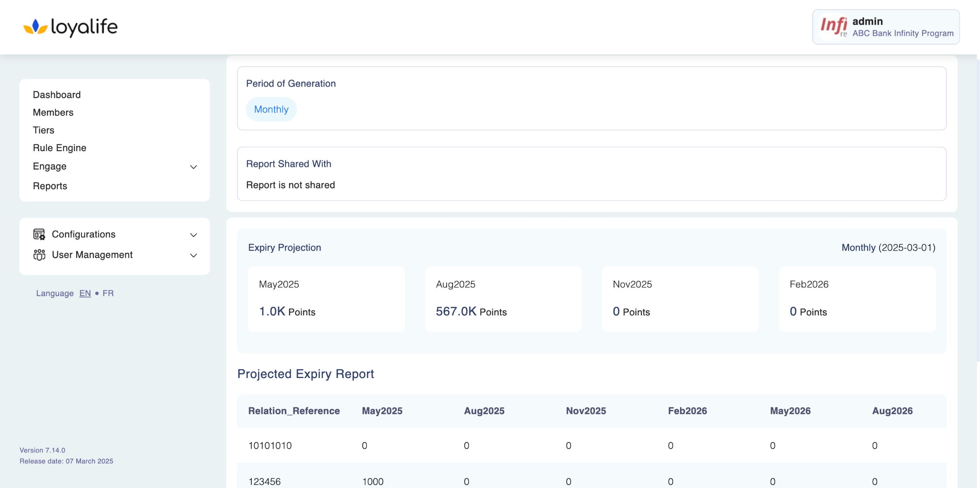This screenshot has width=980, height=488.
Task: Click the Relation_Reference column header
Action: (294, 411)
